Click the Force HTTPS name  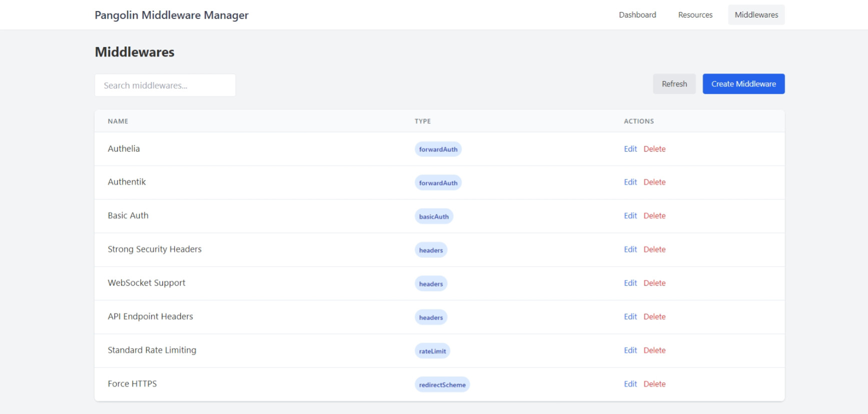[132, 383]
